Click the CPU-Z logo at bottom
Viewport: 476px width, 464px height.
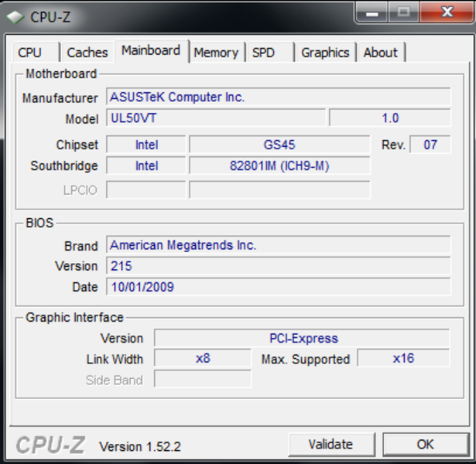coord(50,445)
